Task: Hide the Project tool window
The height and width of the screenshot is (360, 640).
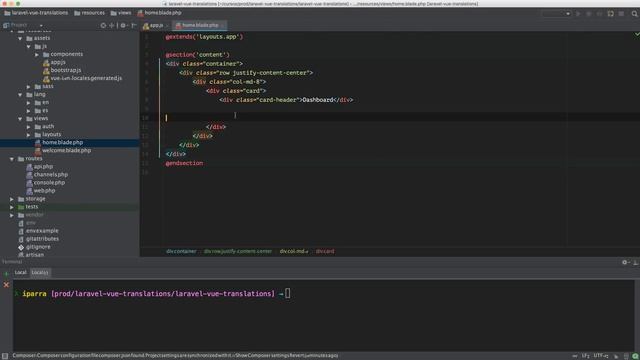Action: [x=133, y=25]
